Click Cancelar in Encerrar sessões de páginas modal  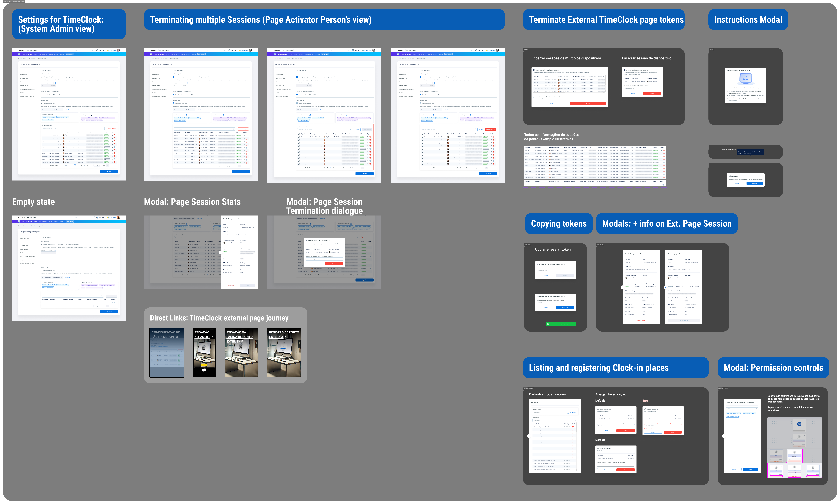coord(551,104)
